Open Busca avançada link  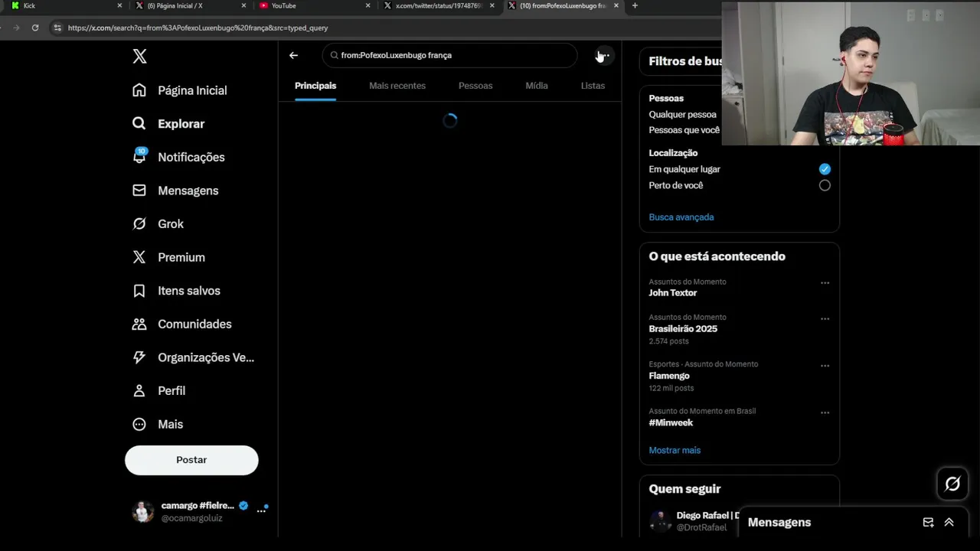coord(681,217)
